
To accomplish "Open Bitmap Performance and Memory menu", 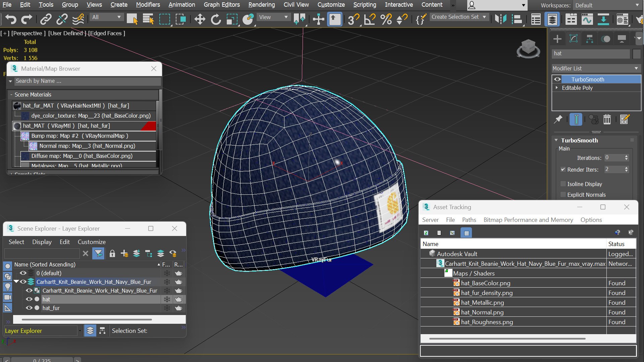I will (x=528, y=220).
